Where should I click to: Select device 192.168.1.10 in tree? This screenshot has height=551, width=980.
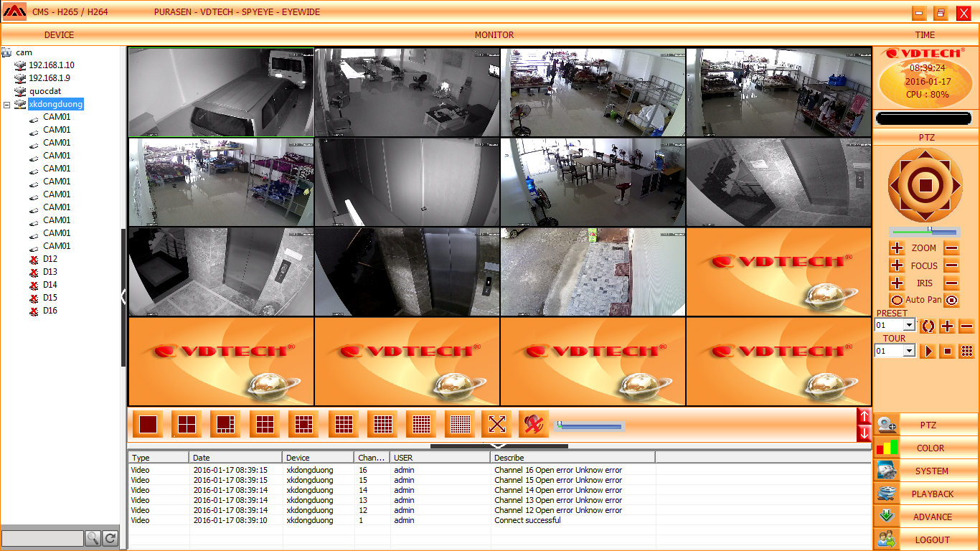(51, 65)
